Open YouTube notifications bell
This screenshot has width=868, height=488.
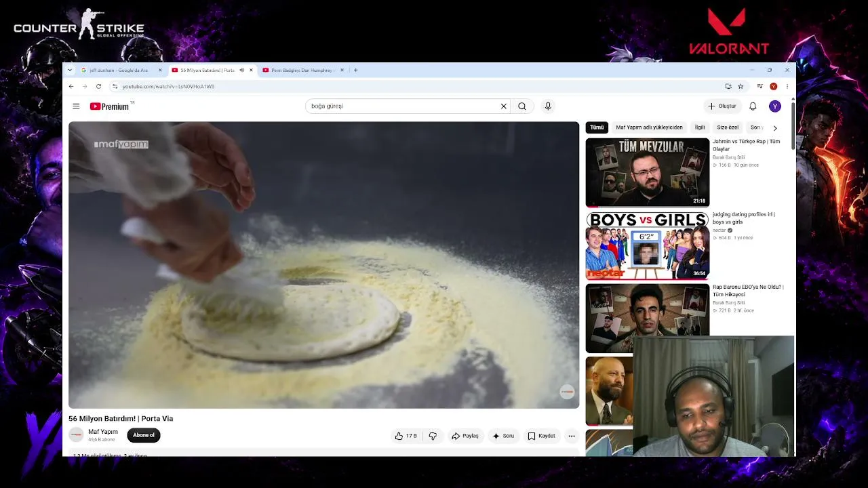(753, 106)
